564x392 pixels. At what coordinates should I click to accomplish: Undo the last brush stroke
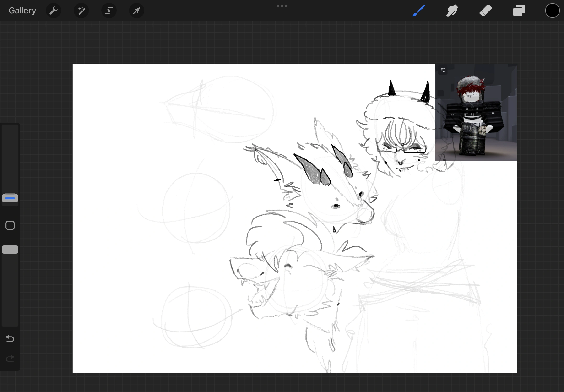pos(10,338)
